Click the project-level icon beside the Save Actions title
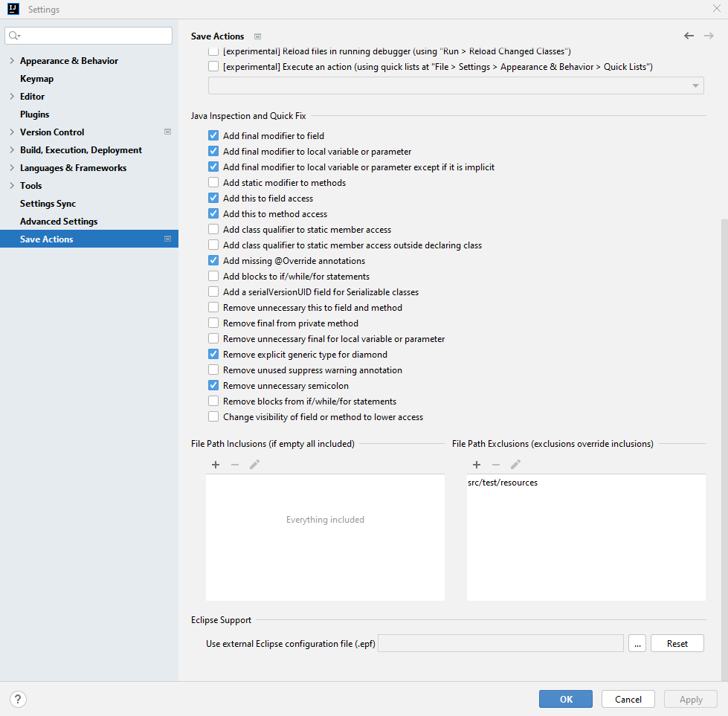The width and height of the screenshot is (728, 716). 258,36
